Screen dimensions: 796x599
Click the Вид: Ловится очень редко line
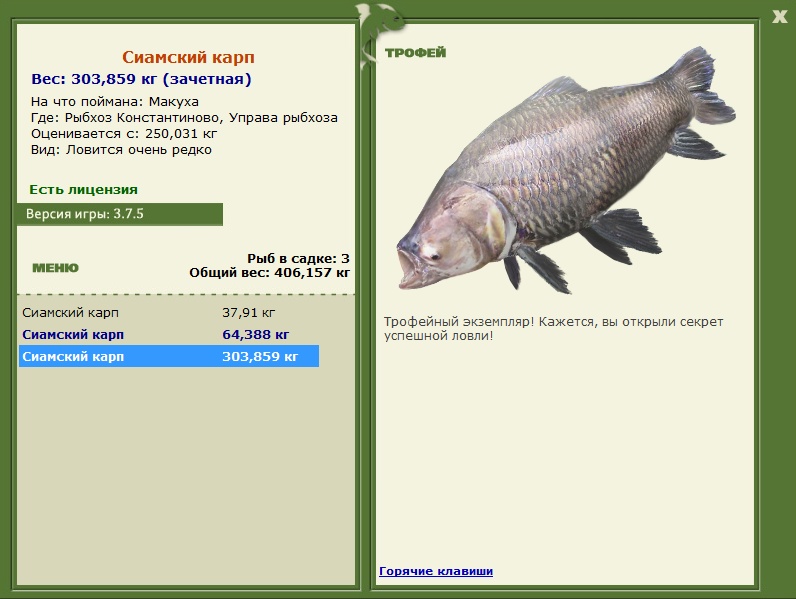[121, 150]
